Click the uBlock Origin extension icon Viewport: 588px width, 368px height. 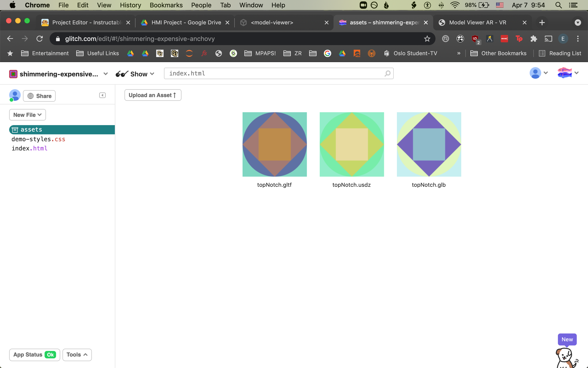click(475, 39)
